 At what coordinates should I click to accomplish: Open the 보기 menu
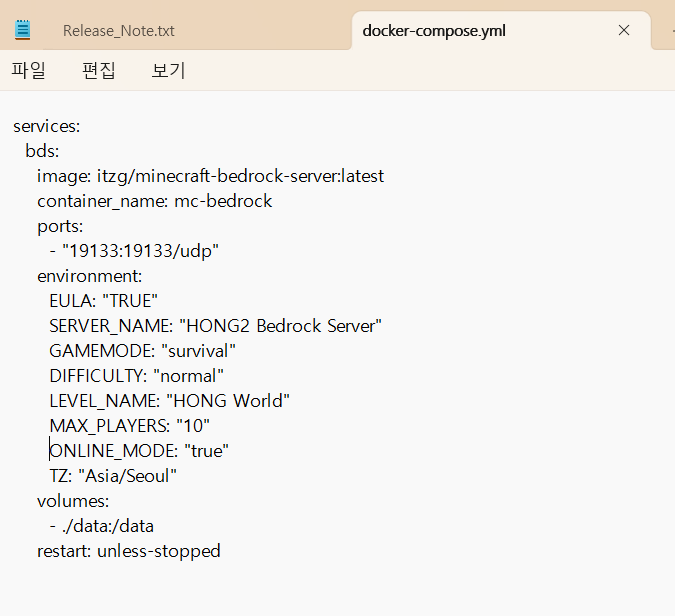pyautogui.click(x=168, y=71)
